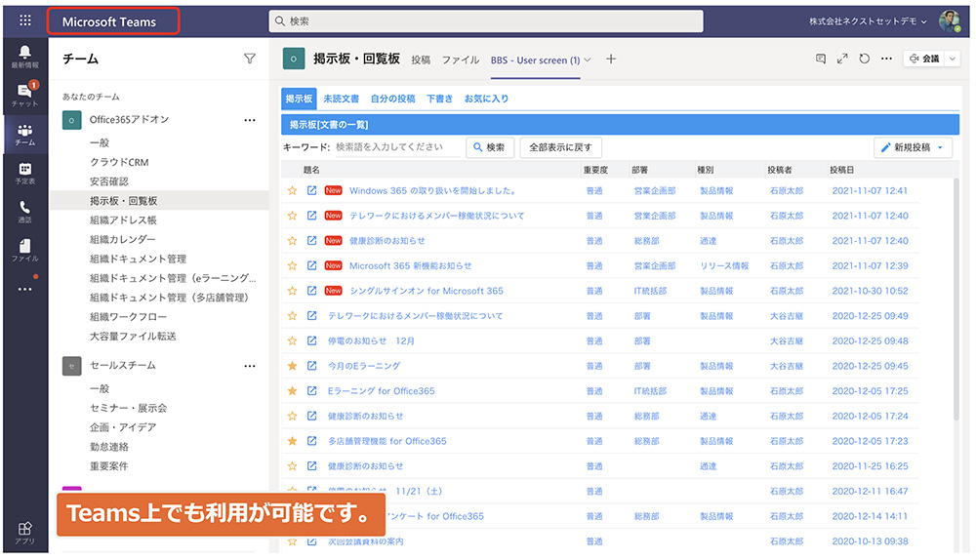Select the 勤怠連絡 channel
Viewport: 976px width, 560px height.
click(x=109, y=447)
